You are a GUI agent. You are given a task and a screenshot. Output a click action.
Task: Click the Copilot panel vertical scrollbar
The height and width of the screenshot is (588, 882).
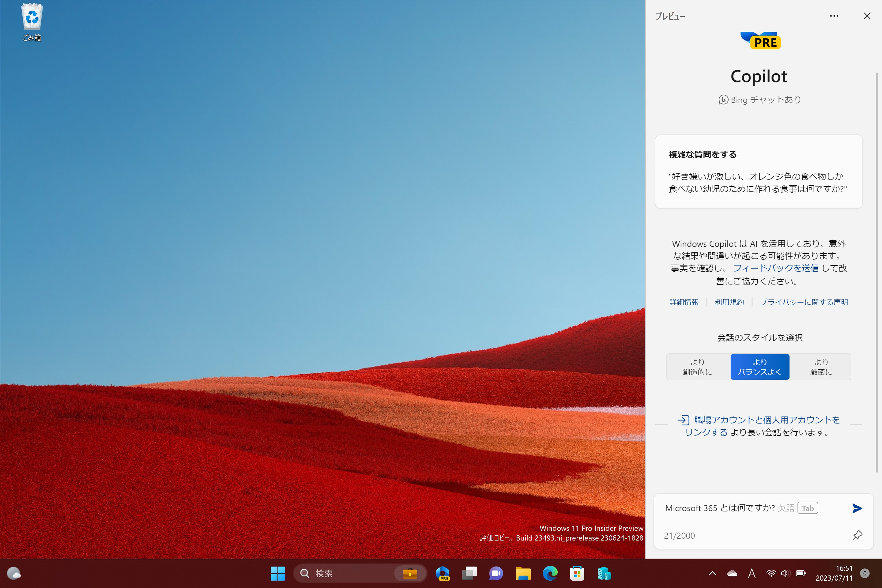click(877, 273)
